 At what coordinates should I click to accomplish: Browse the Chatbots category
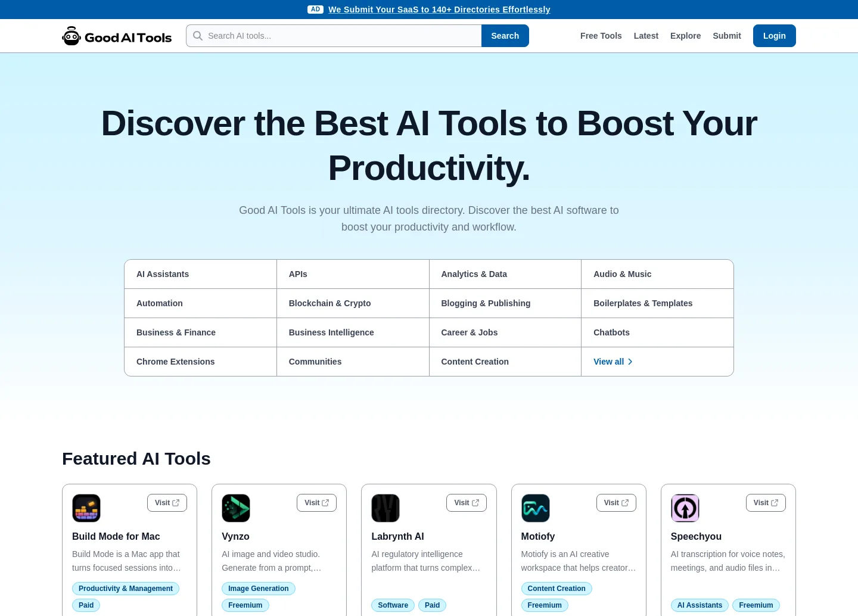click(x=657, y=332)
